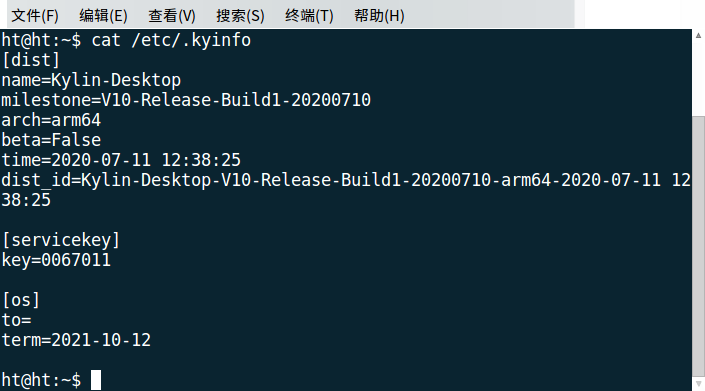Image resolution: width=705 pixels, height=391 pixels.
Task: Click the [servicekey] section header
Action: [x=61, y=240]
